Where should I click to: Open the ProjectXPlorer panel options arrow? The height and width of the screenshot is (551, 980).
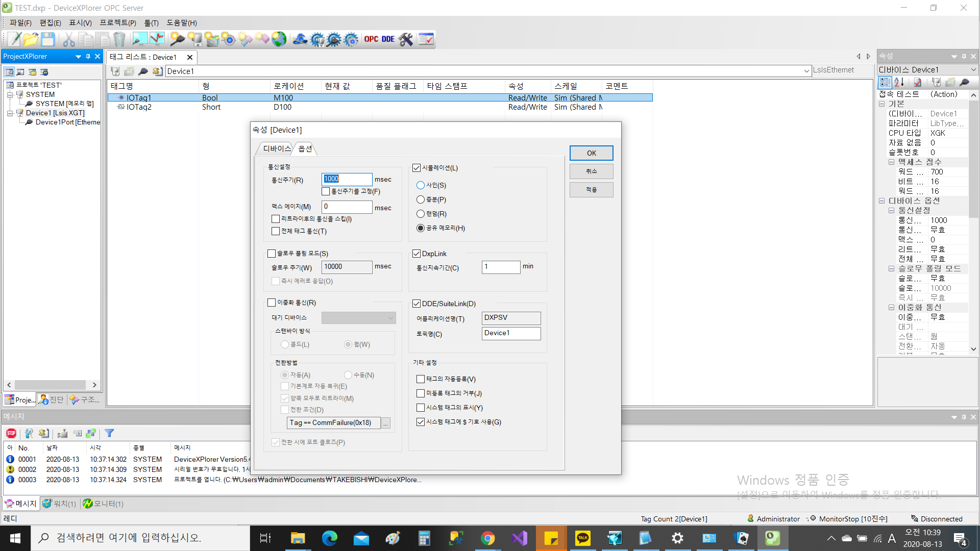[x=78, y=57]
